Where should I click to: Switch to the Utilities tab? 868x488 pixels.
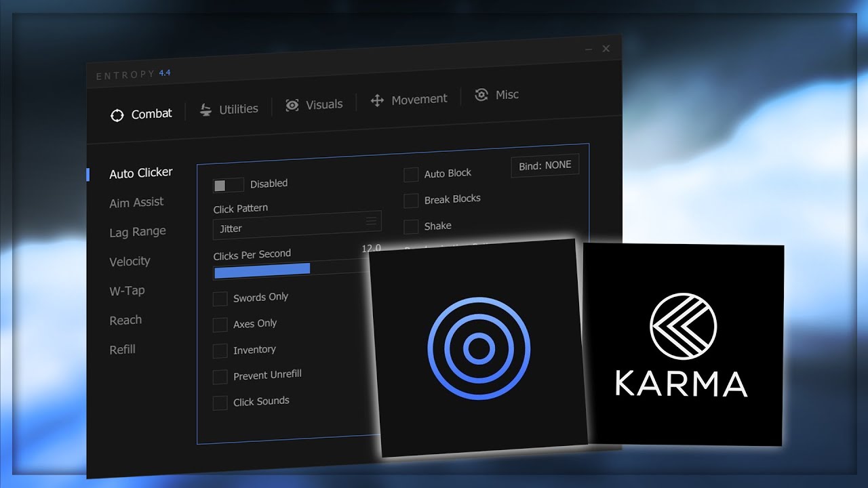pos(229,109)
